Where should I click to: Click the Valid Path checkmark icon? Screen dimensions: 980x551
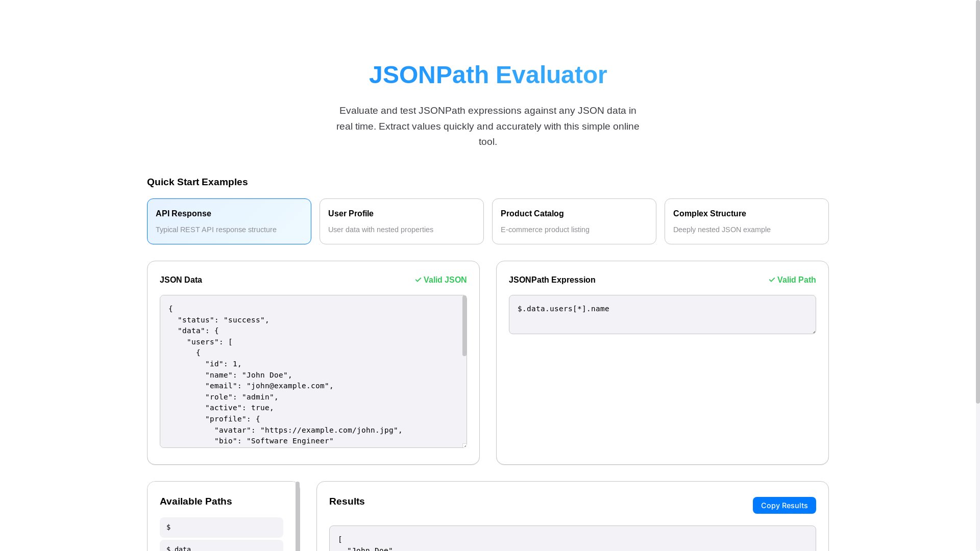pos(772,280)
